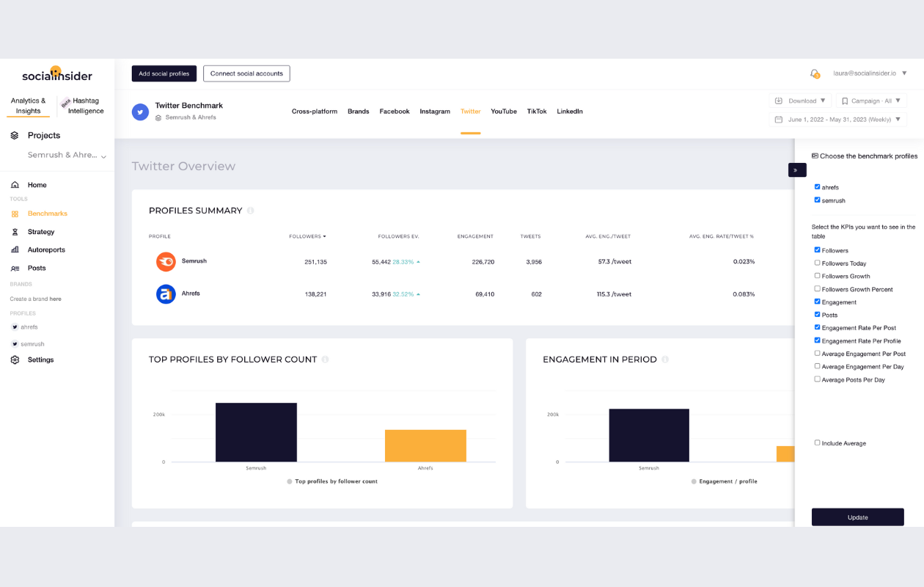Click Ahrefs engagement value 69,410
Screen dimensions: 924x587
point(485,294)
